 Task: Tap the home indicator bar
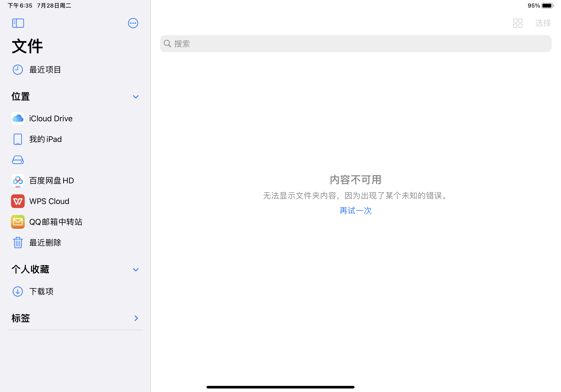point(280,387)
